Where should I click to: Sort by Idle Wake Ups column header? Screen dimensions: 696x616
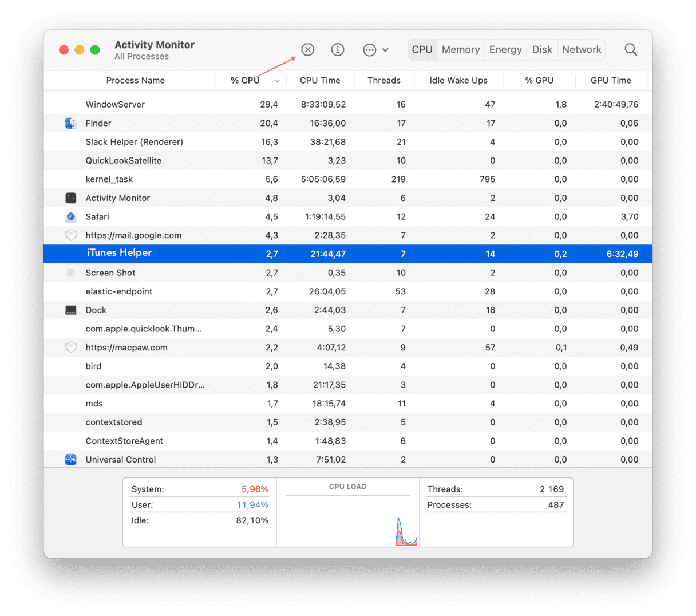tap(458, 81)
